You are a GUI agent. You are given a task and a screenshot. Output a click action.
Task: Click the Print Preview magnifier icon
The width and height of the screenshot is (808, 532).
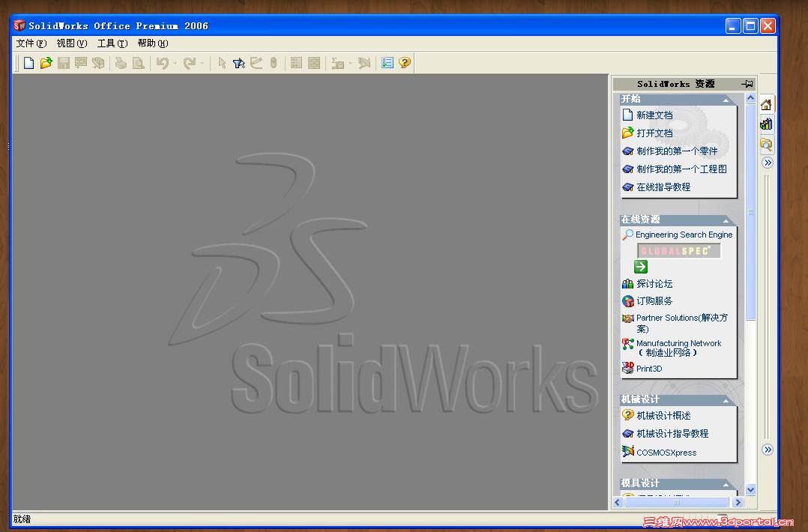138,63
